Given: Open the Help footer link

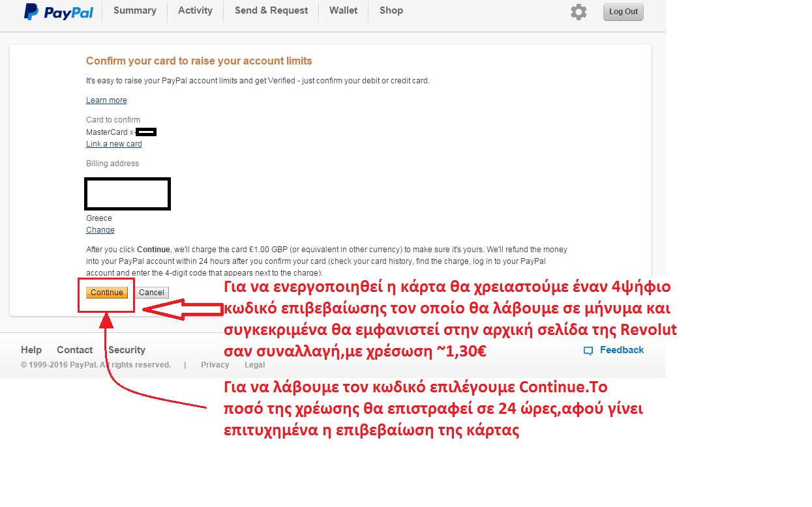Looking at the screenshot, I should [31, 350].
